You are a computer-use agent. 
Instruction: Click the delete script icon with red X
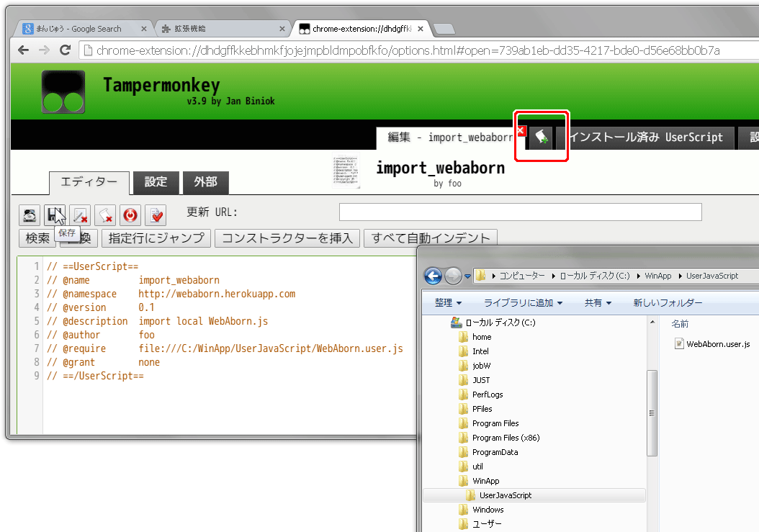point(105,215)
